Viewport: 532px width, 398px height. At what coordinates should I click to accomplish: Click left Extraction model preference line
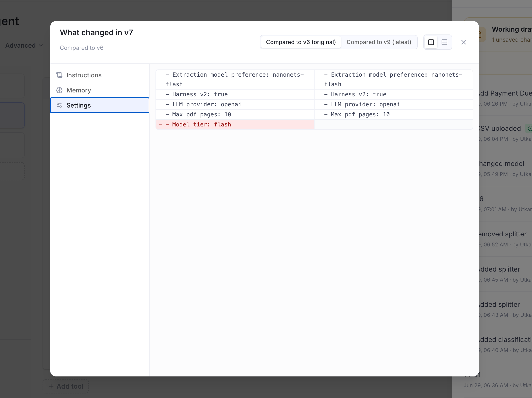tap(235, 80)
